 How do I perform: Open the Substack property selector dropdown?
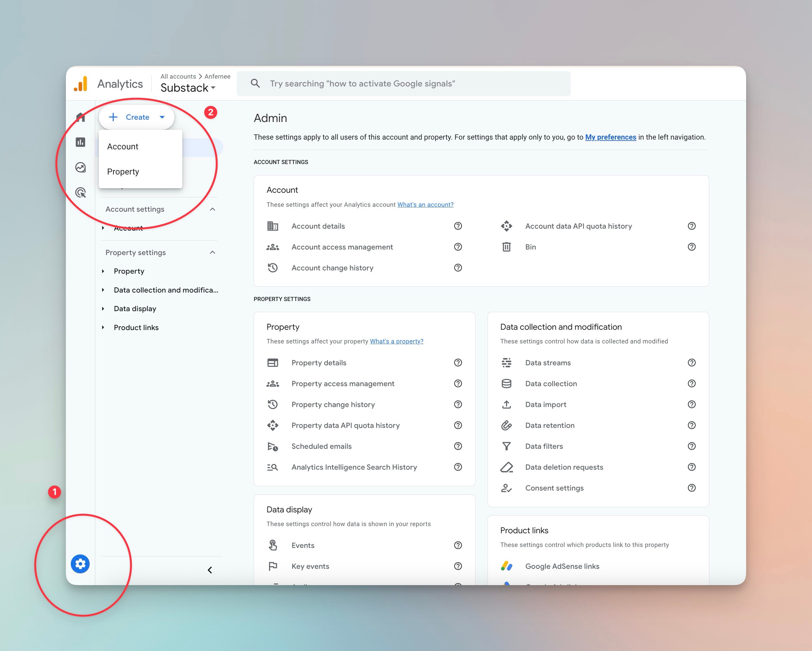[188, 88]
